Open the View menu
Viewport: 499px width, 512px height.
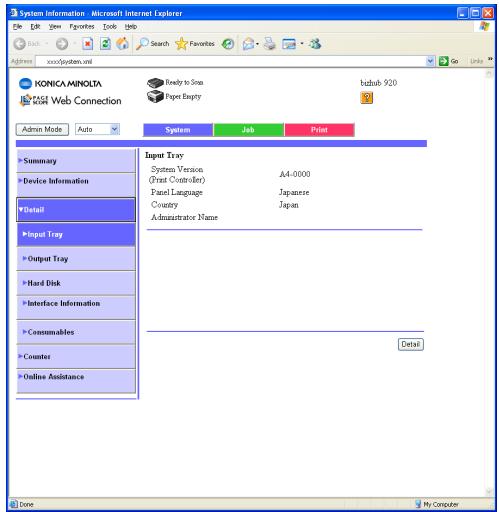55,27
